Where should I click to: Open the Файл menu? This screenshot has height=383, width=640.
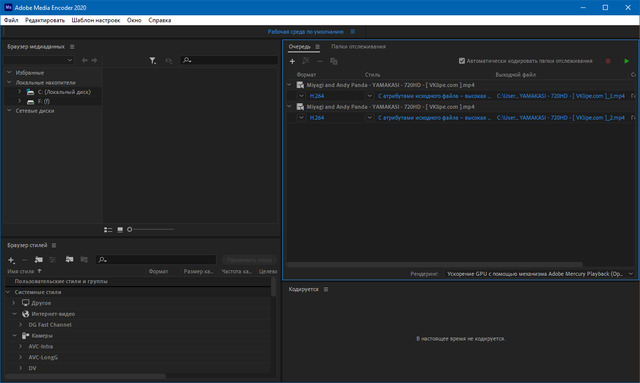point(11,20)
